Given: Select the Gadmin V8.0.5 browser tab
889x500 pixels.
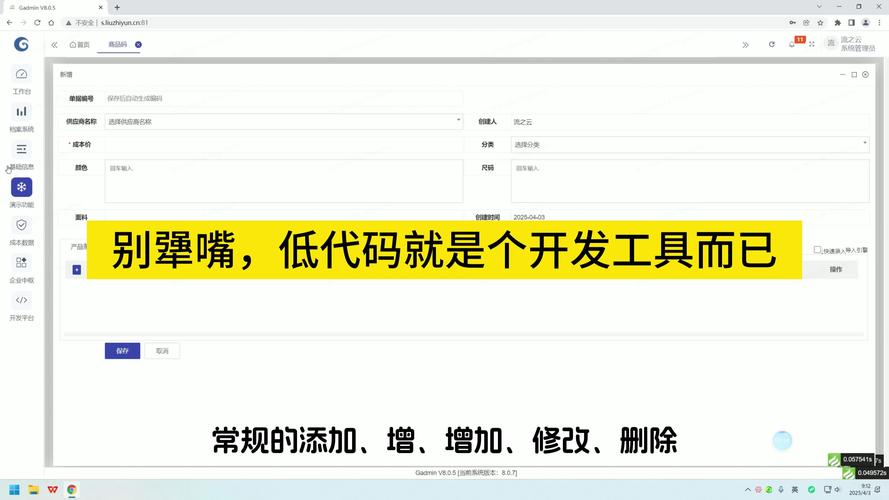Looking at the screenshot, I should 56,7.
